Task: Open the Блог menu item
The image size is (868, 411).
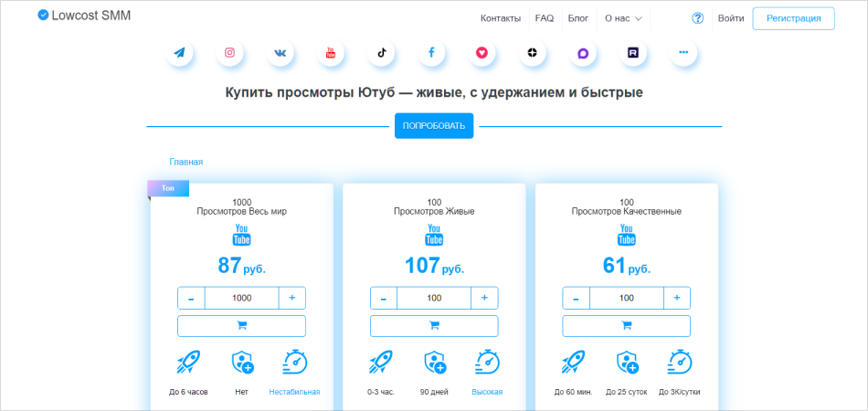Action: (x=578, y=18)
